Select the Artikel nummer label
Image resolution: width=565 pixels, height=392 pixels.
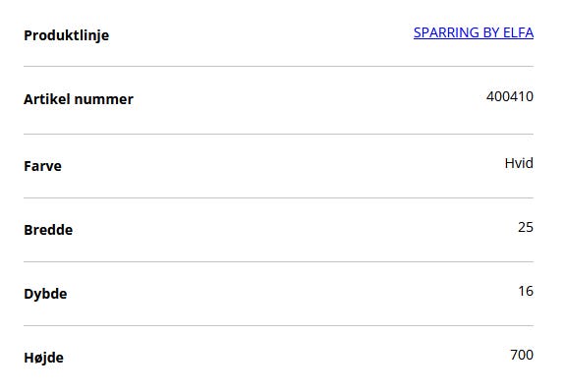pos(79,99)
